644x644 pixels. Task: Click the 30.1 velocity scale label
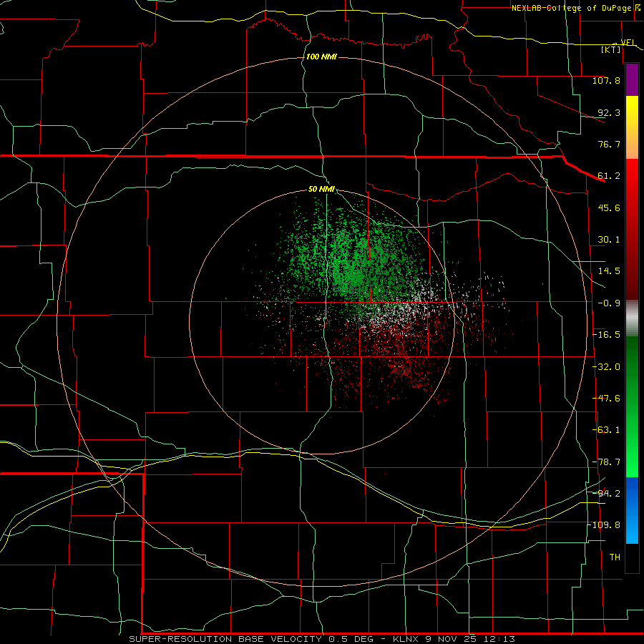tap(609, 240)
